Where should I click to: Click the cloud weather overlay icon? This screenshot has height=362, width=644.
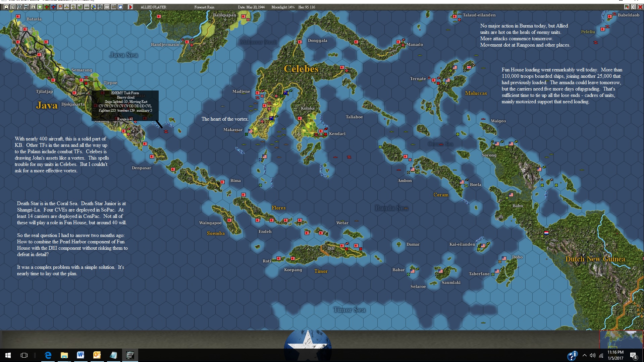point(120,7)
